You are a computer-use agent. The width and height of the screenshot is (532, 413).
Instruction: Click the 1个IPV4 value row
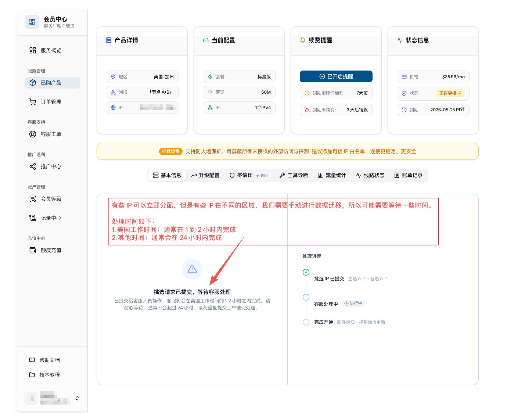[239, 108]
